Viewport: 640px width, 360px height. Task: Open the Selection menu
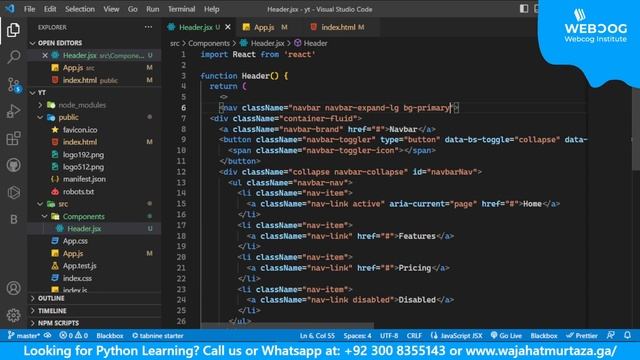click(x=80, y=9)
